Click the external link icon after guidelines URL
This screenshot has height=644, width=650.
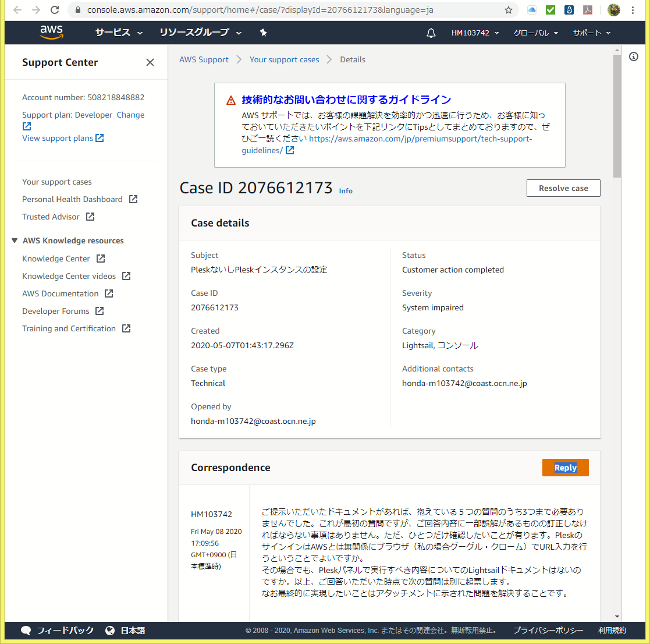(290, 151)
